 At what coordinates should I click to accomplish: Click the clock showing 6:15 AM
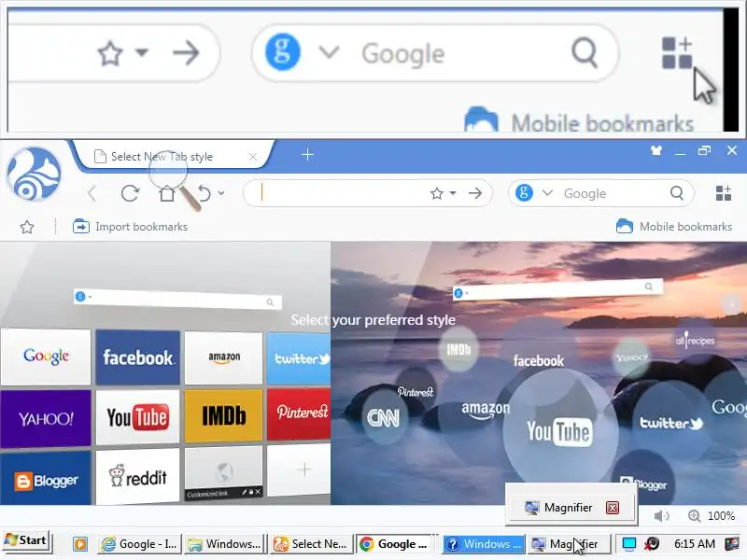[x=695, y=543]
